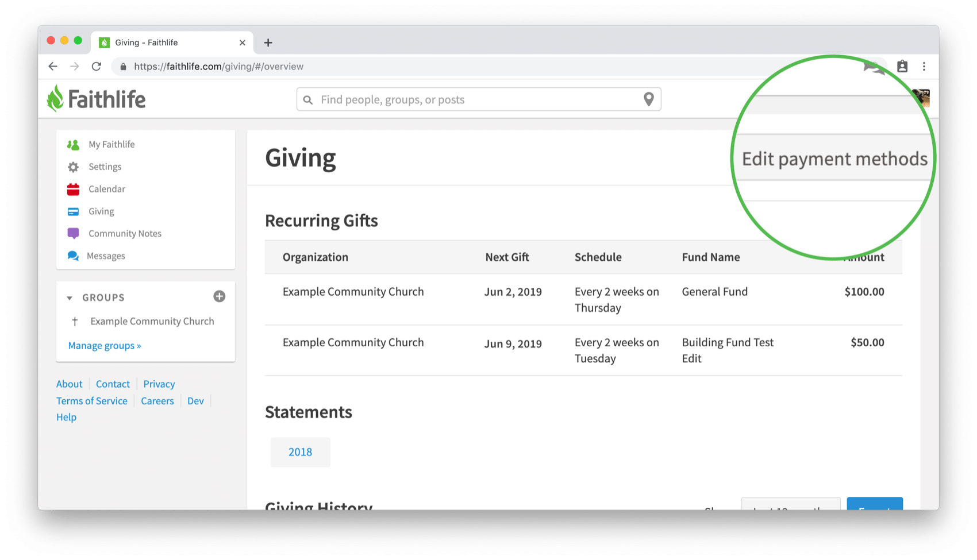Open Terms of Service link
Viewport: 977px width, 560px height.
(92, 401)
